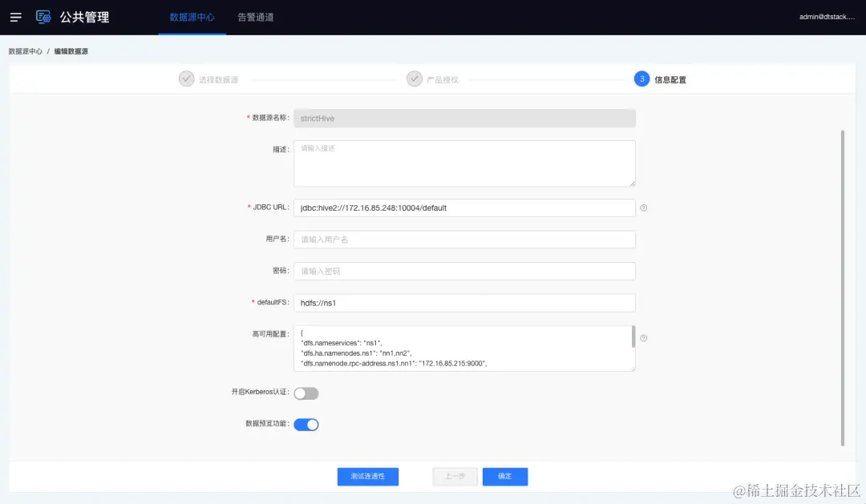Click step 3 信息配置 circle icon
866x504 pixels.
click(x=641, y=79)
